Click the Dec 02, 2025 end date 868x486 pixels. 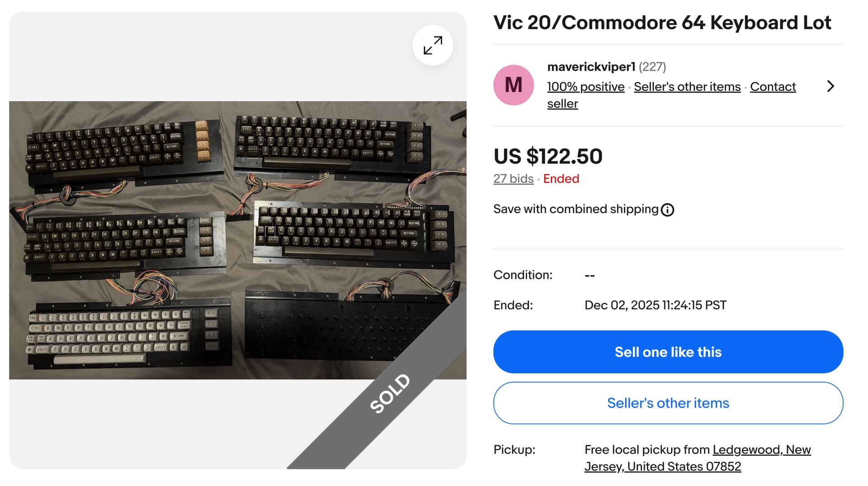coord(655,305)
